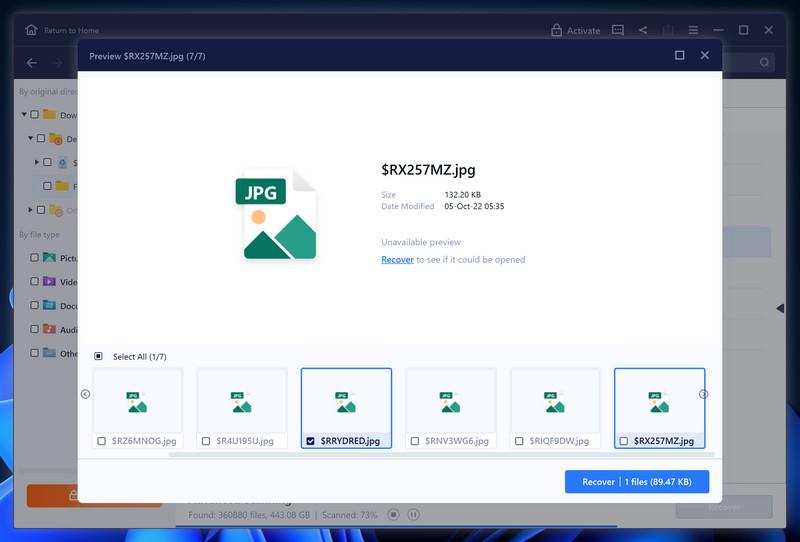This screenshot has height=542, width=800.
Task: Click the share icon in title bar
Action: (x=643, y=30)
